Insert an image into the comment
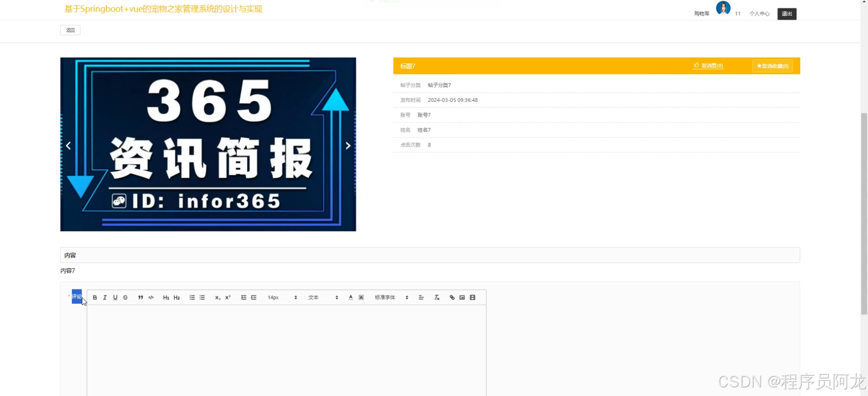This screenshot has width=868, height=396. (x=462, y=297)
